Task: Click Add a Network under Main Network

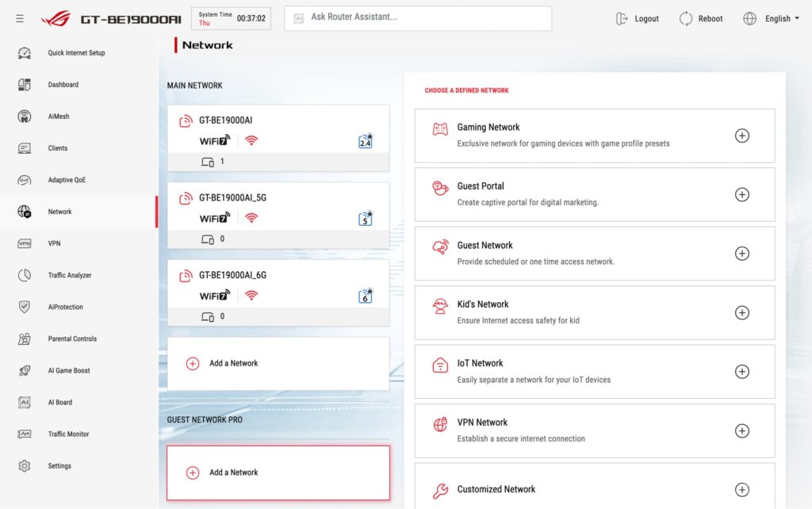Action: coord(233,363)
